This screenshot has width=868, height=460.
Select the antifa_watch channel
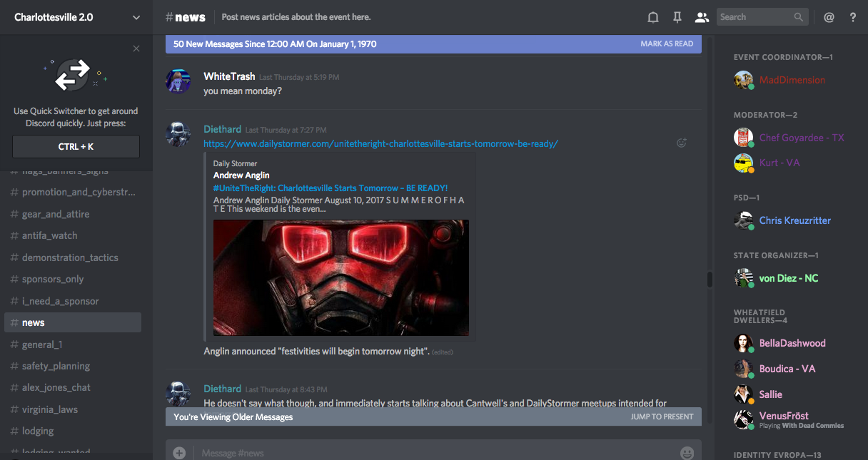[x=49, y=235]
